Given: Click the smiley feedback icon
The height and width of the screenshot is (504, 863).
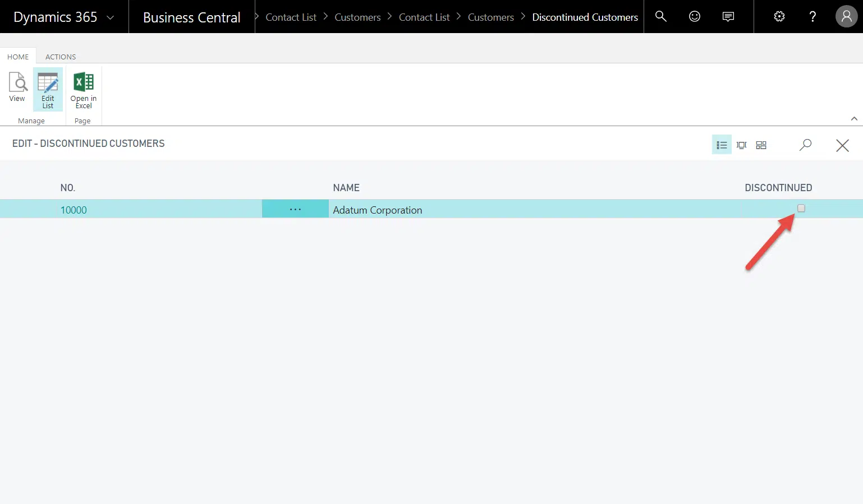Looking at the screenshot, I should tap(695, 17).
